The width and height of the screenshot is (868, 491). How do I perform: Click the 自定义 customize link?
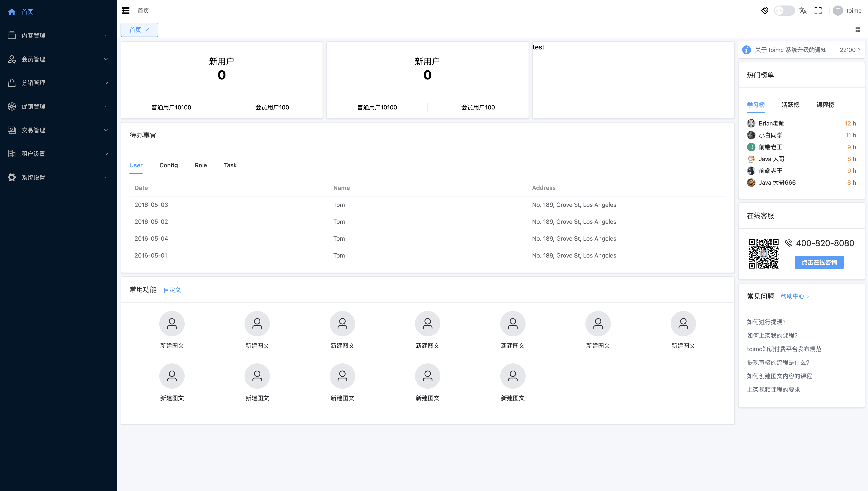coord(172,290)
